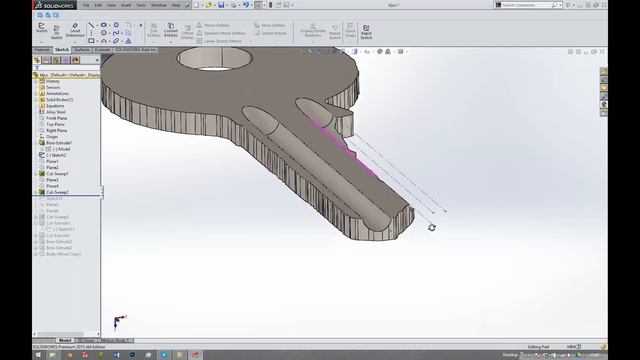
Task: Open Display/Delete Relations
Action: (x=313, y=30)
